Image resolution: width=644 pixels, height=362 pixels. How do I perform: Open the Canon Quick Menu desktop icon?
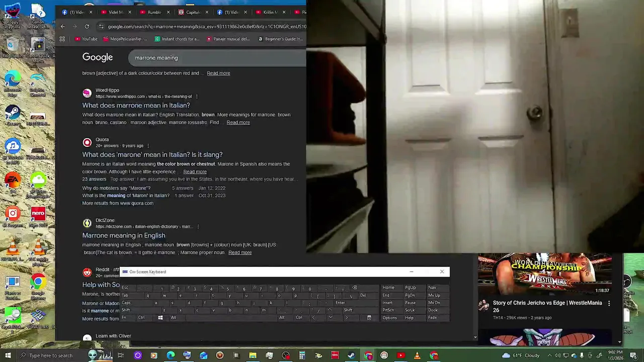38,50
